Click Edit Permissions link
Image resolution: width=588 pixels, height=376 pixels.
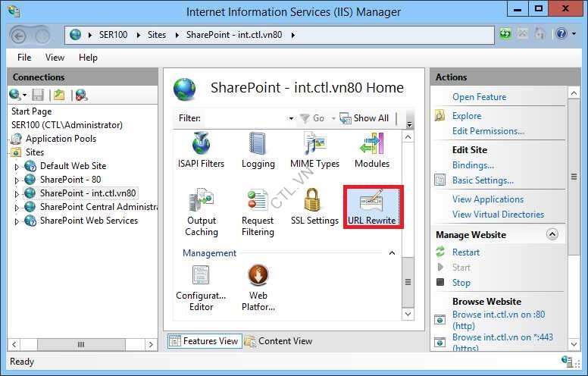coord(488,131)
